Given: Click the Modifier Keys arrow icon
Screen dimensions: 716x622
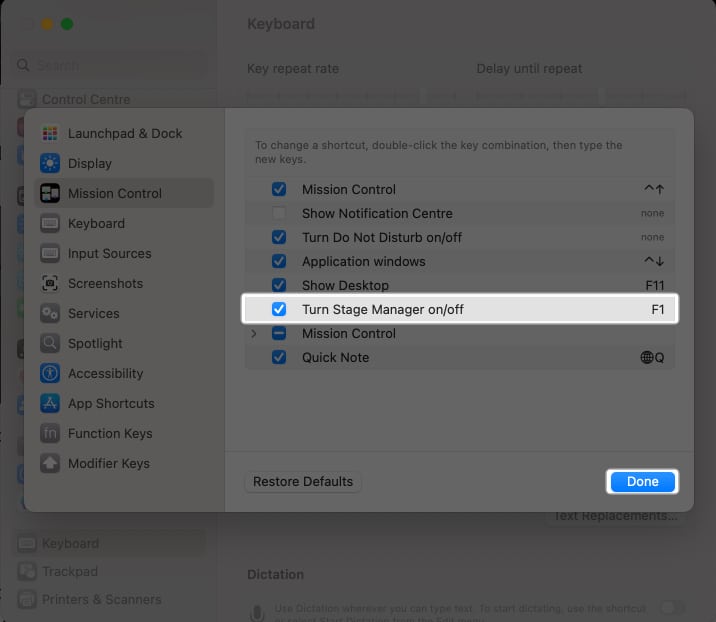Looking at the screenshot, I should [x=50, y=464].
